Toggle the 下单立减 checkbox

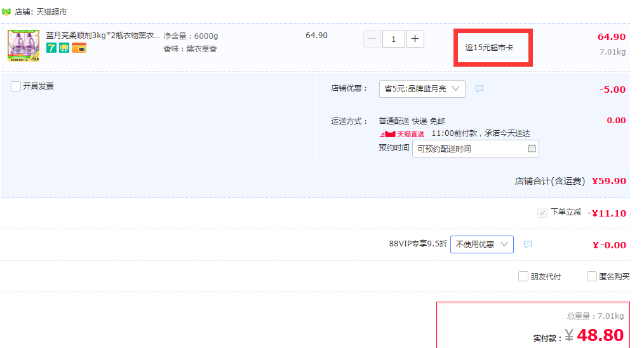point(542,213)
